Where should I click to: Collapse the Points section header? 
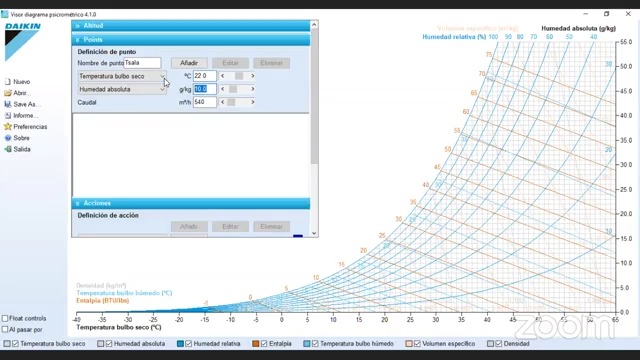191,40
